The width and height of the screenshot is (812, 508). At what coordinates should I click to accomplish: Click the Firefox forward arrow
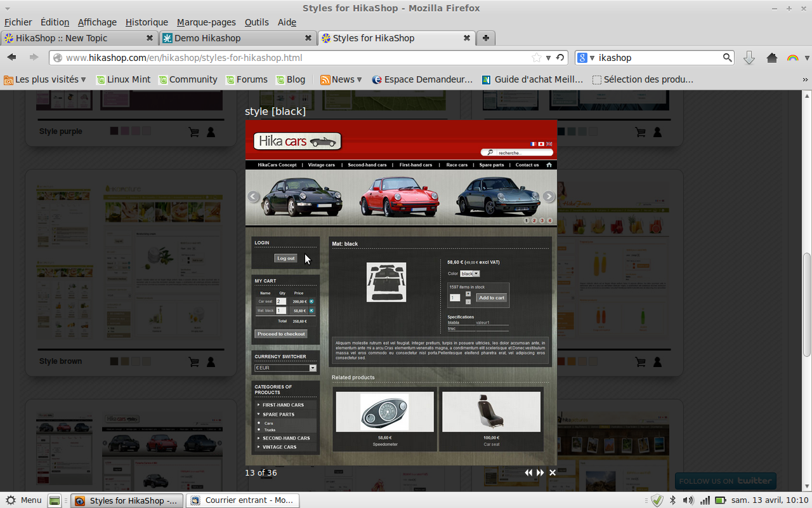[x=34, y=57]
